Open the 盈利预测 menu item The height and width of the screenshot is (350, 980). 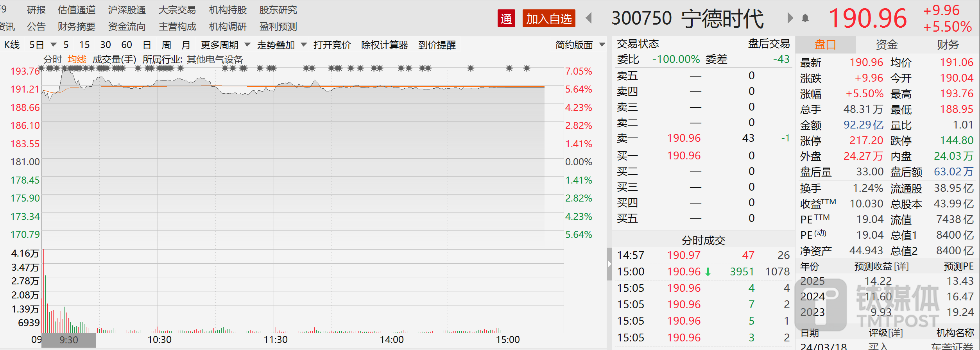point(278,27)
